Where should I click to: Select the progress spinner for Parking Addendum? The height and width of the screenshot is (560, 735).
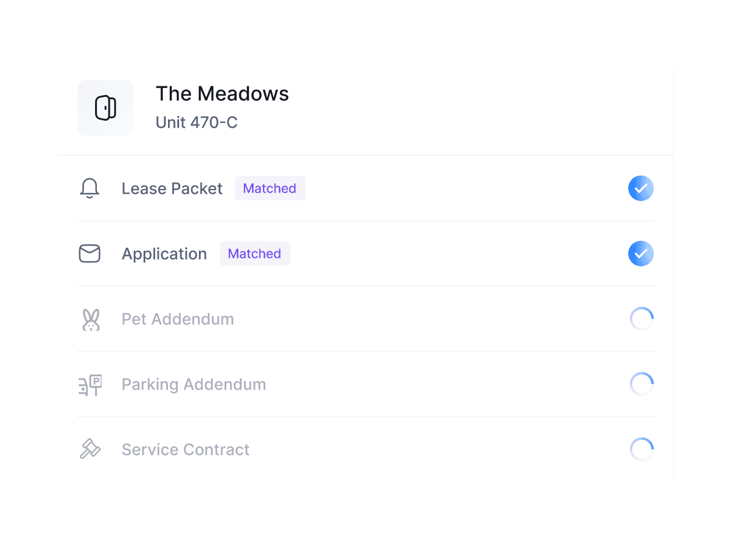tap(642, 384)
